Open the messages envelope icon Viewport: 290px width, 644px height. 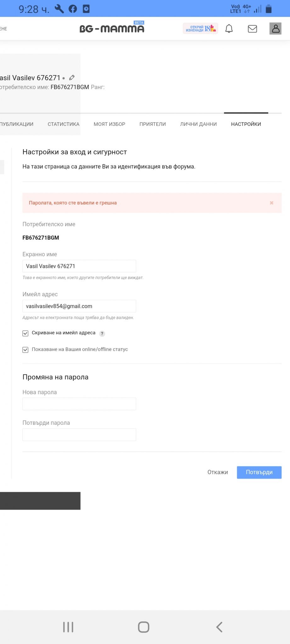click(x=252, y=29)
